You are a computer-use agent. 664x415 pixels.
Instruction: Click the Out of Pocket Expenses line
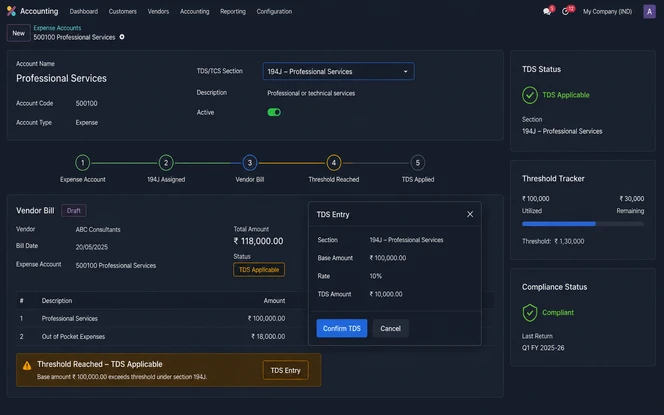coord(73,337)
